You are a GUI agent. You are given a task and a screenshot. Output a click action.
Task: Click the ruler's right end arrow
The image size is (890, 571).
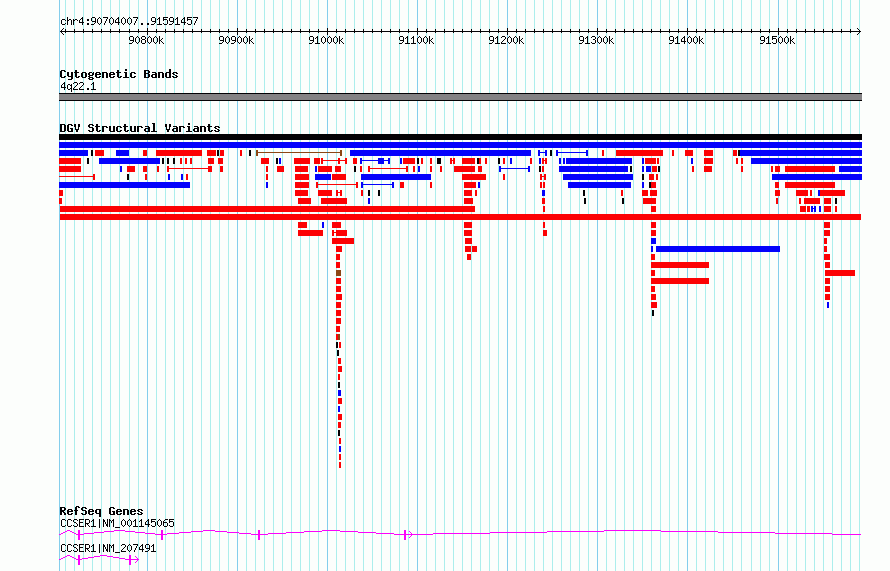tap(859, 31)
